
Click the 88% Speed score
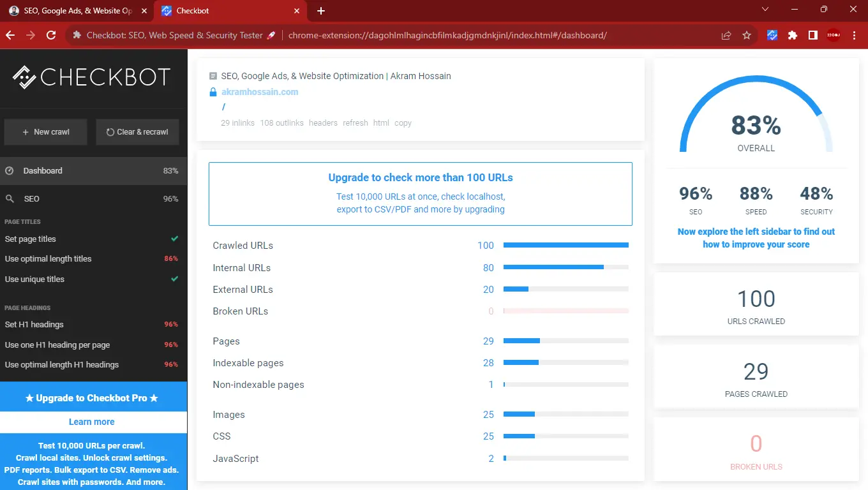pos(756,200)
